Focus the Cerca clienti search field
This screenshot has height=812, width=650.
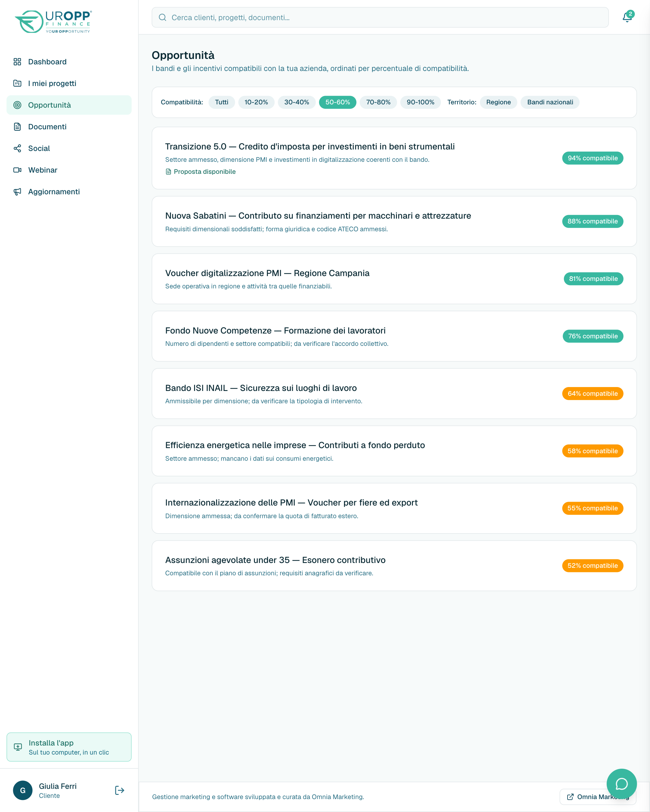point(380,17)
